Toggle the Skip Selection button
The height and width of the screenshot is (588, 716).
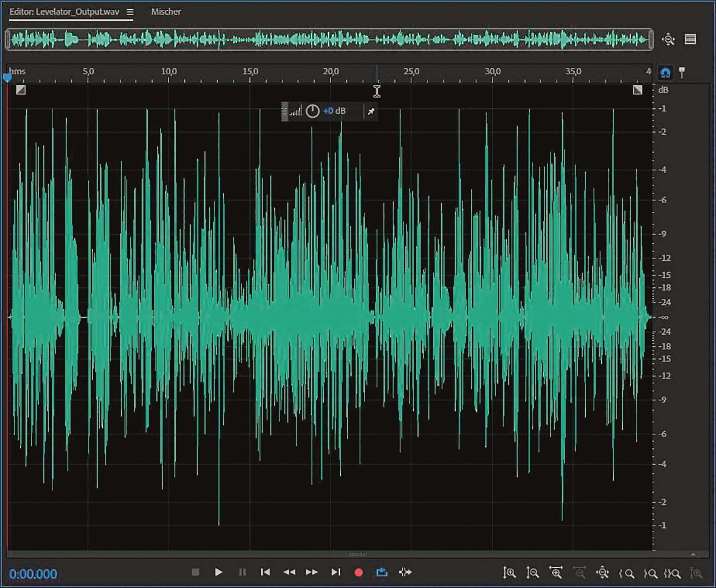405,572
